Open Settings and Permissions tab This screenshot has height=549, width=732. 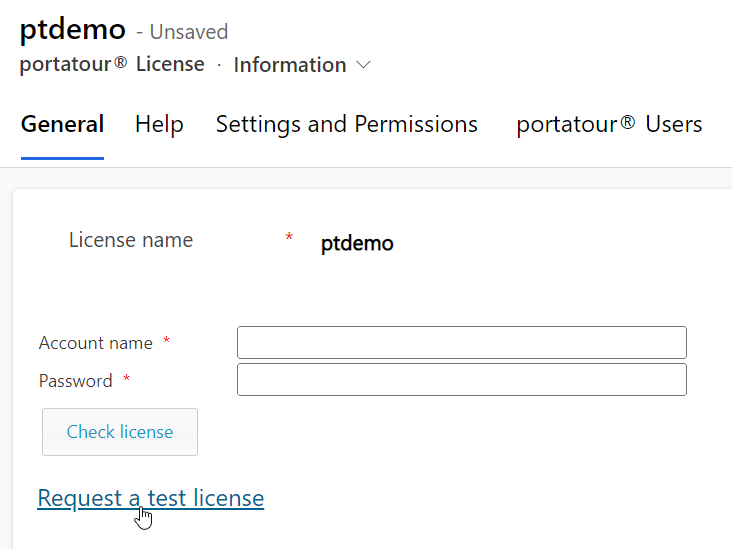point(347,124)
